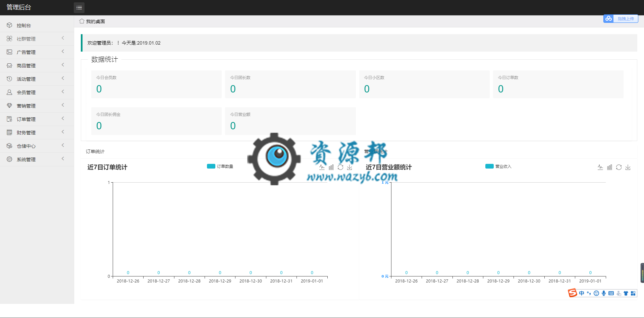
Task: Click the 拖拽上传 upload button
Action: coord(626,19)
